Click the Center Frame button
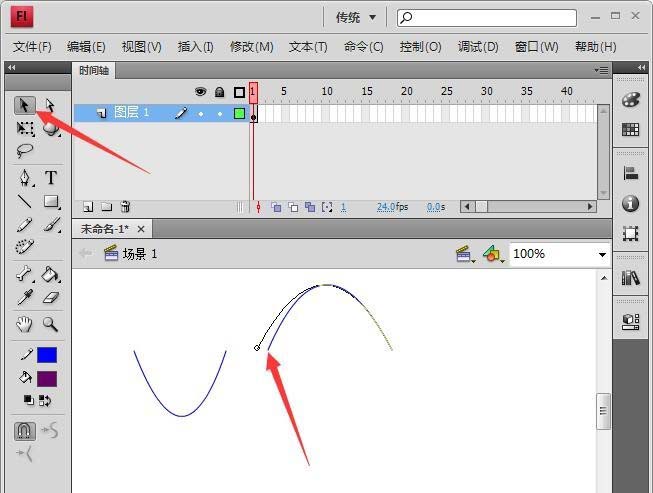 [x=258, y=207]
